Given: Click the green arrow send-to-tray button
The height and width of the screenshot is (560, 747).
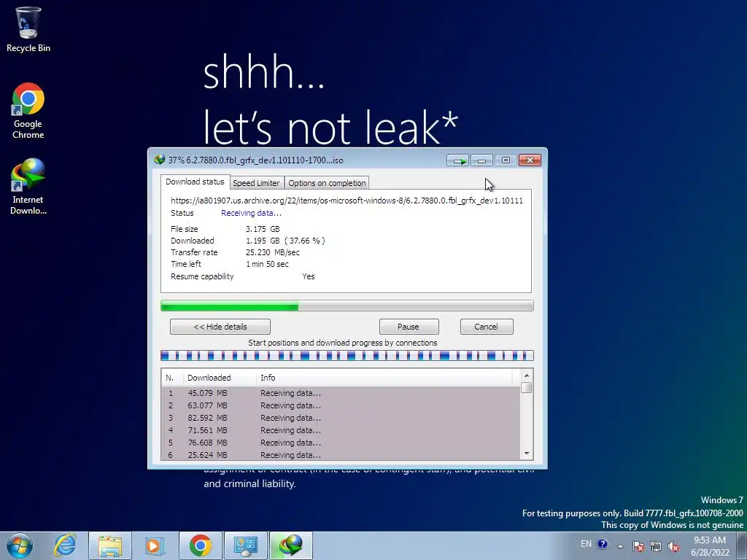Looking at the screenshot, I should [458, 160].
